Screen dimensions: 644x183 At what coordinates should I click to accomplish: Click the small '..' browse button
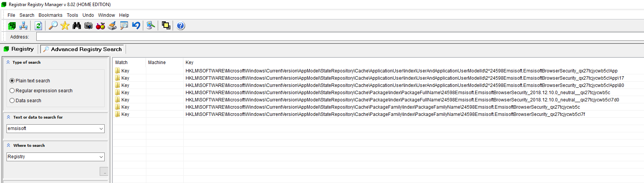(104, 172)
